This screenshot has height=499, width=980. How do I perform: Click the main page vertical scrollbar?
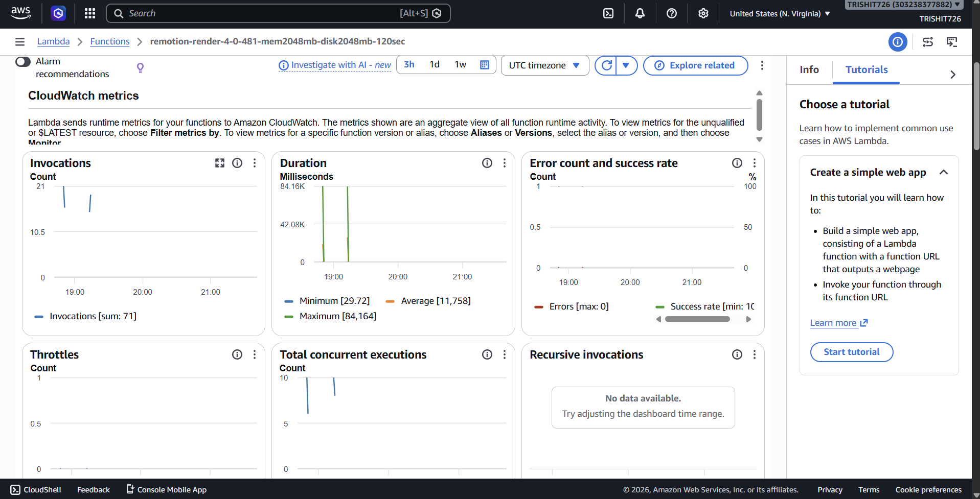(976, 106)
